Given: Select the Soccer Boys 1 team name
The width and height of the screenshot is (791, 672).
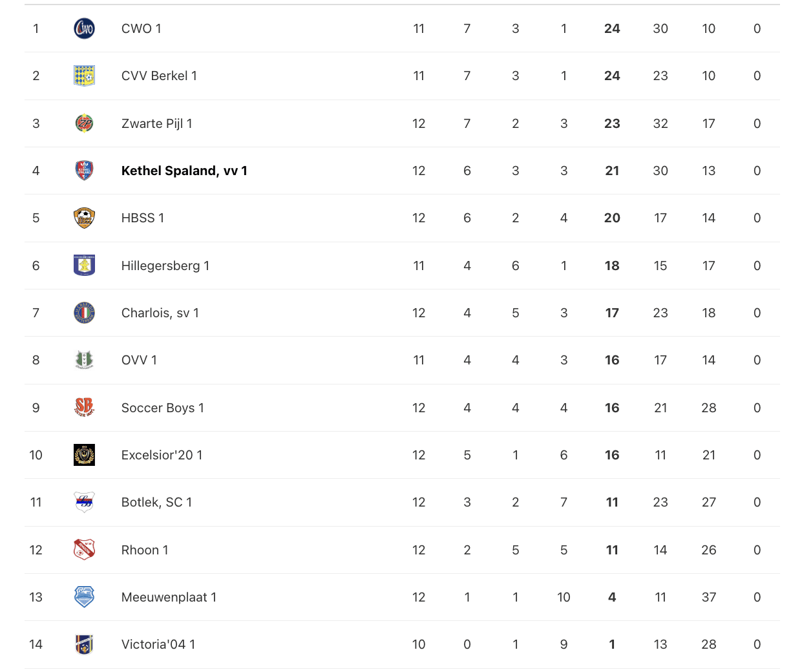Looking at the screenshot, I should pos(162,408).
